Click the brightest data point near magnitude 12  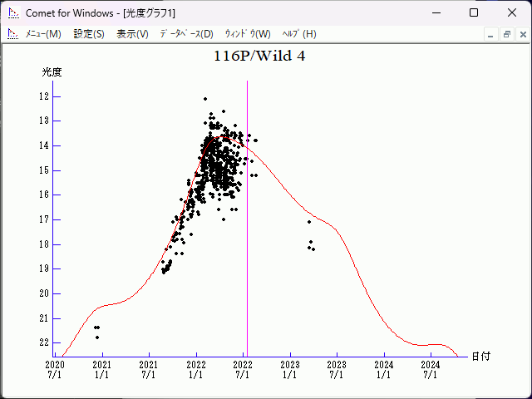[205, 99]
